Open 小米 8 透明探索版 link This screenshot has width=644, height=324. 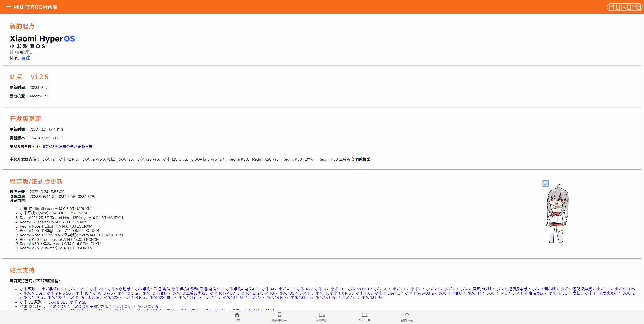click(512, 289)
